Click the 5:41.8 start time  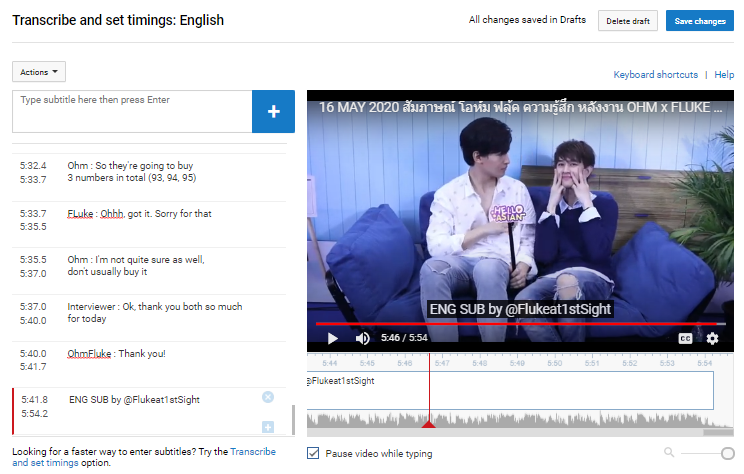[35, 400]
